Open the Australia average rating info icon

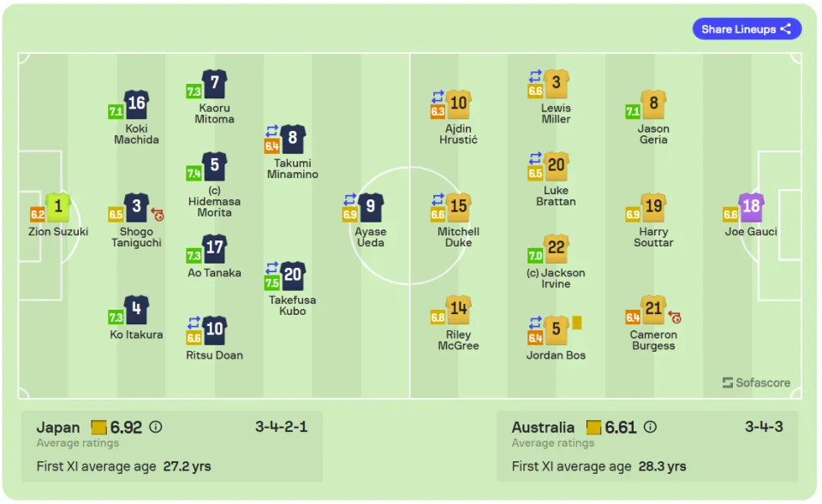[650, 428]
